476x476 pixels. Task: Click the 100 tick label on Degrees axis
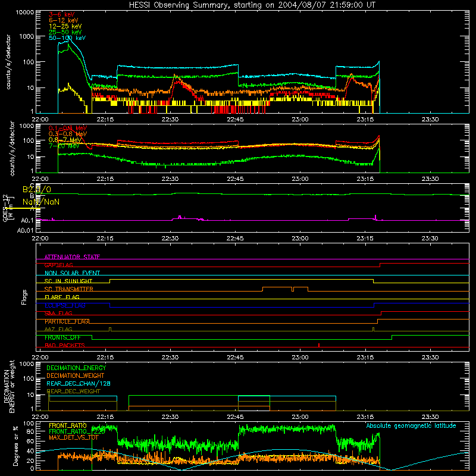tap(29, 424)
